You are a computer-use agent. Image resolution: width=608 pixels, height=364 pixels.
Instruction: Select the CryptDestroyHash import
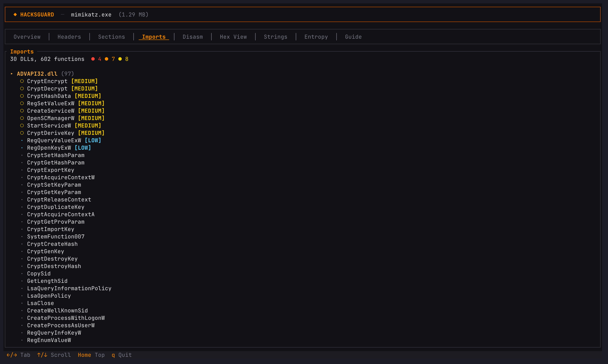pyautogui.click(x=54, y=266)
